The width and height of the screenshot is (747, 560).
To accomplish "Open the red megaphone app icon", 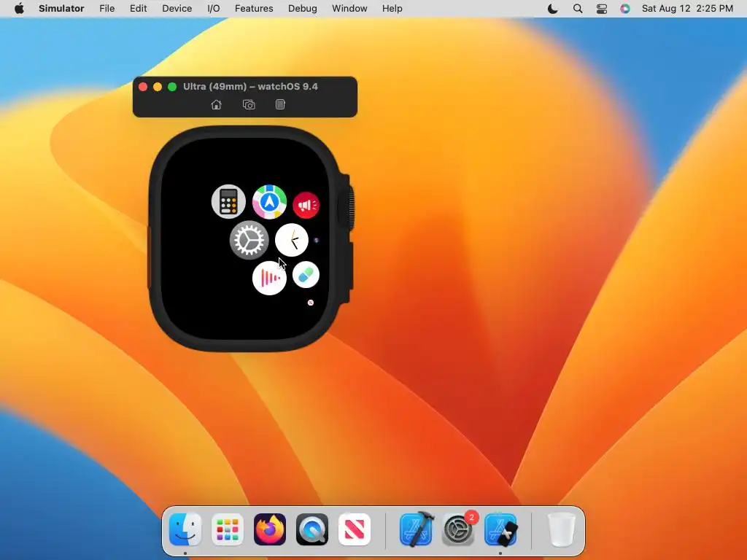I will [306, 205].
